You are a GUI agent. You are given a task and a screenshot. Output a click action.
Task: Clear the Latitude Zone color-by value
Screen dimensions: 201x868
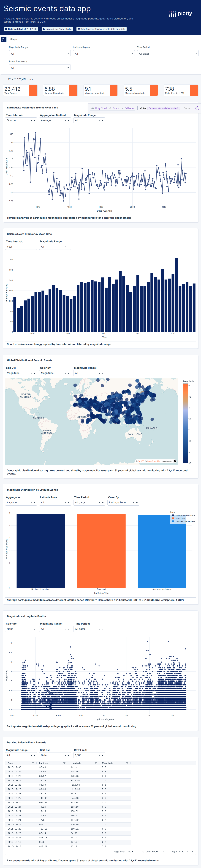click(x=133, y=503)
